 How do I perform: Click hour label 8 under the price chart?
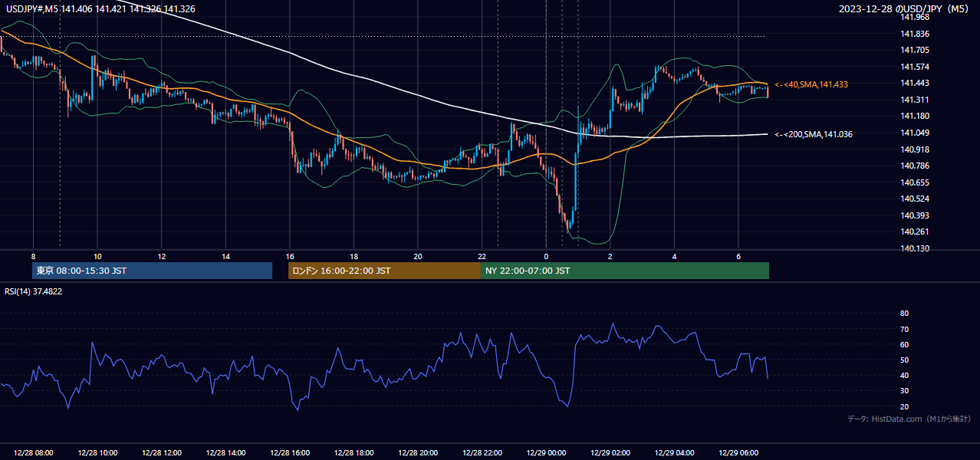tap(33, 256)
